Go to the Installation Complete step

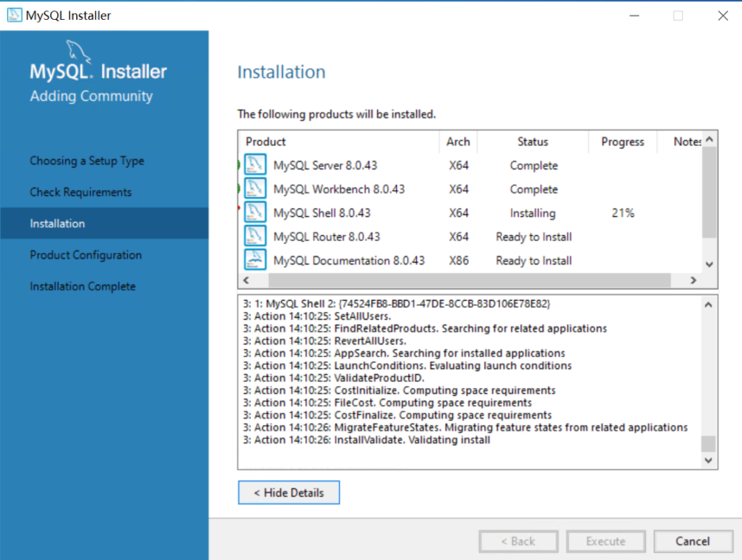click(x=83, y=286)
